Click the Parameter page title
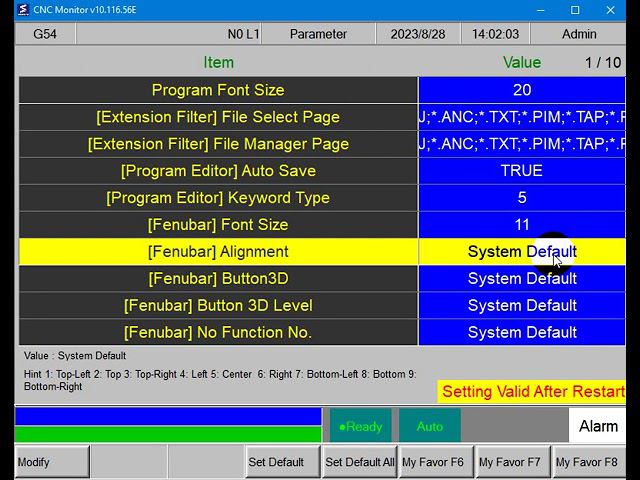The height and width of the screenshot is (480, 640). [x=318, y=34]
